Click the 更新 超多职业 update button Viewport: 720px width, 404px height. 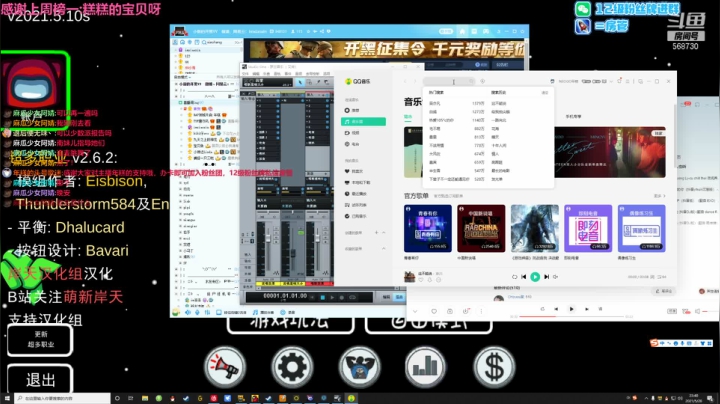pyautogui.click(x=40, y=340)
